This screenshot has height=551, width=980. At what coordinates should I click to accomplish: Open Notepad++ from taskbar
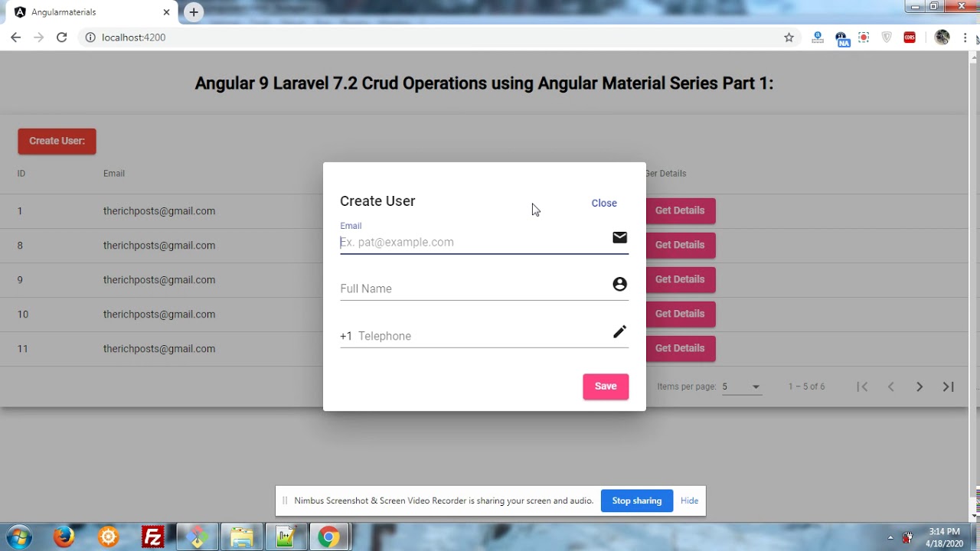click(286, 537)
